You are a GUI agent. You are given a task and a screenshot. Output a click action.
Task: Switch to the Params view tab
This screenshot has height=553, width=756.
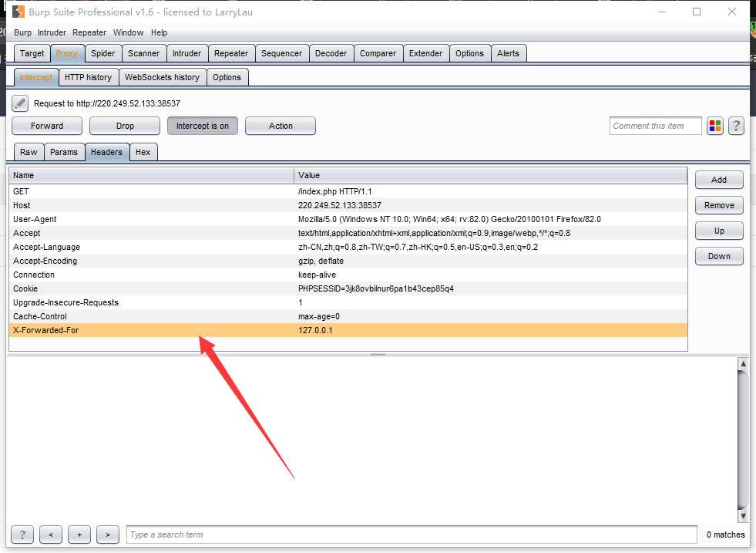[64, 152]
